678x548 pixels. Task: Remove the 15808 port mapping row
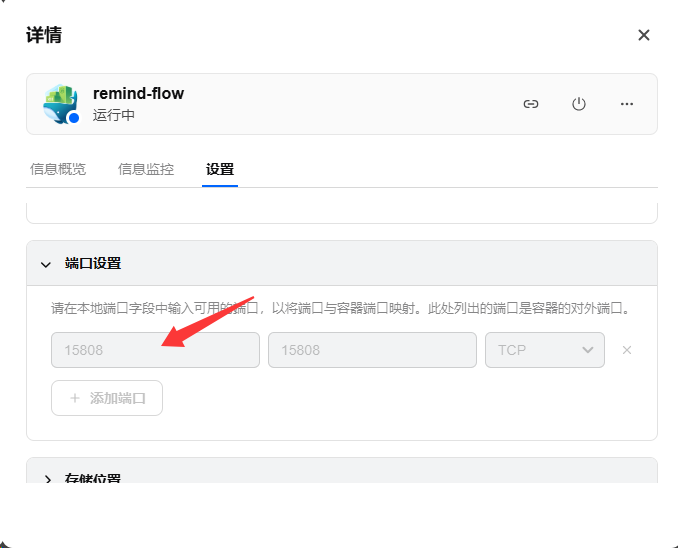[x=627, y=350]
